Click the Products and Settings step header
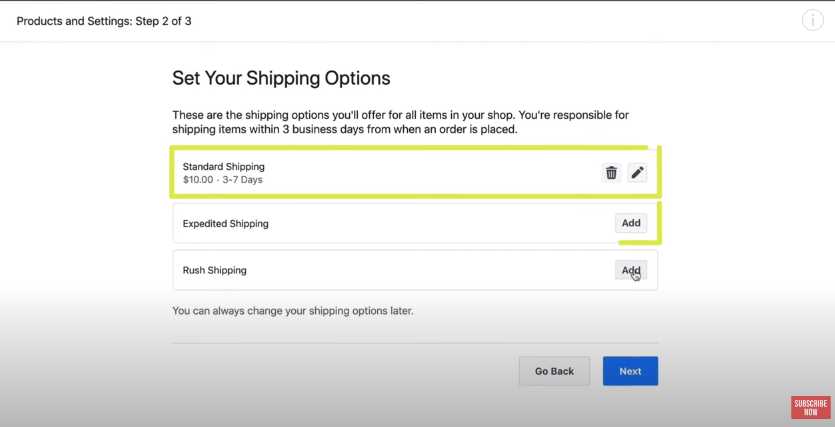Screen dimensions: 835x427 pyautogui.click(x=104, y=21)
